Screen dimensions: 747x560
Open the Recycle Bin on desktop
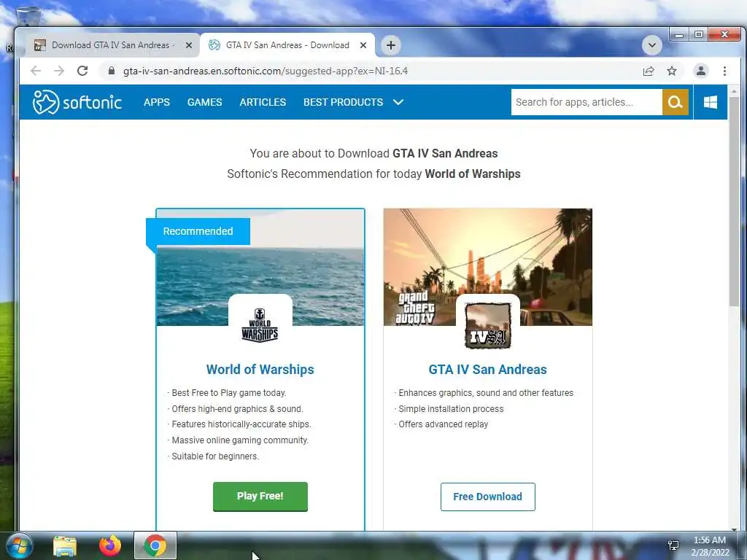(28, 16)
